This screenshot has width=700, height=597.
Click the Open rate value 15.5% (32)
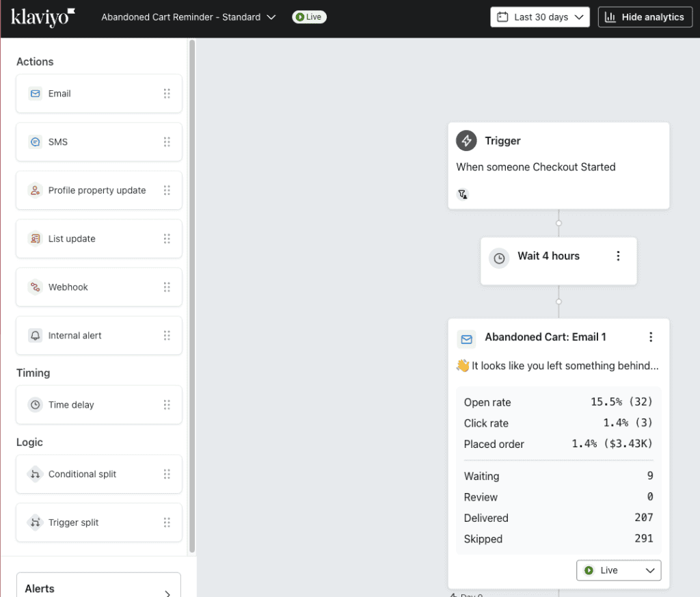pos(621,402)
